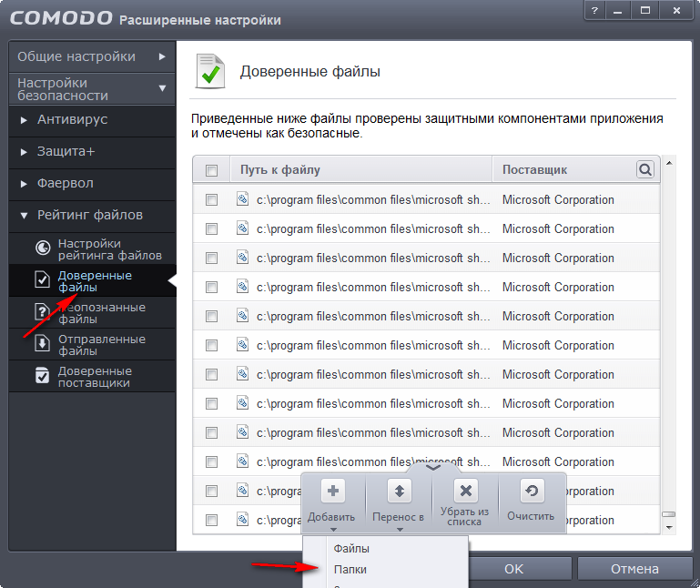Tick the checkbox of the third file row
Viewport: 700px width, 588px height.
pyautogui.click(x=211, y=259)
